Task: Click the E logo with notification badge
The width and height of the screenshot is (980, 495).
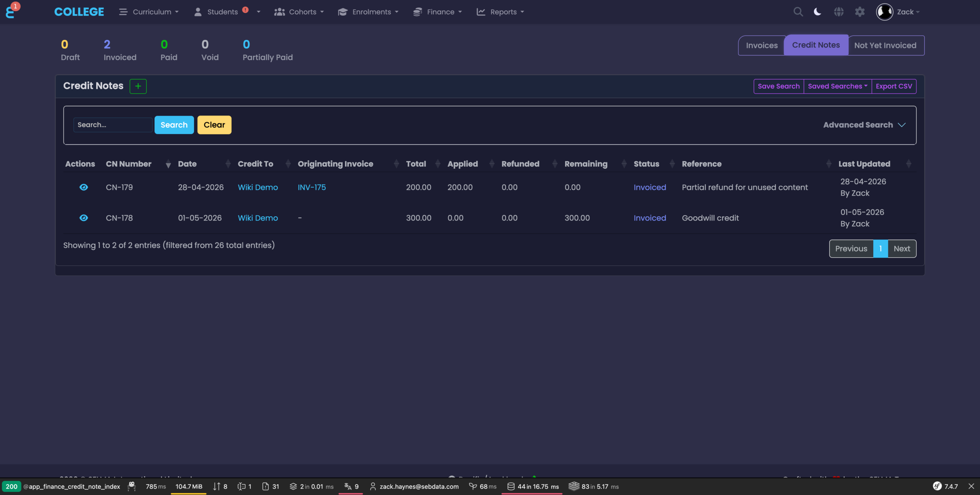Action: tap(11, 11)
